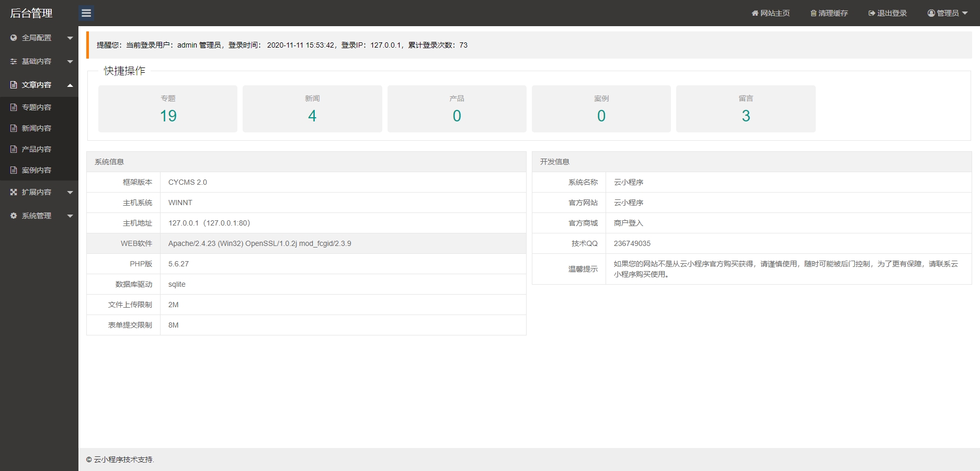Expand the 系统管理 menu arrow
The width and height of the screenshot is (980, 471).
pyautogui.click(x=70, y=216)
